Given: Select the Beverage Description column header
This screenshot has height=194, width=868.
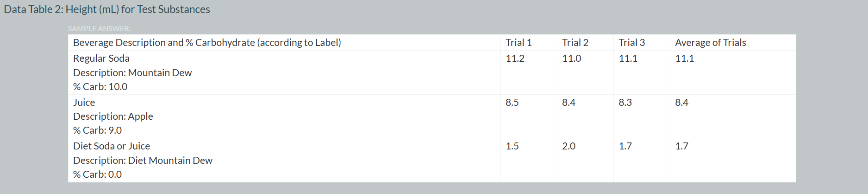Looking at the screenshot, I should click(207, 43).
